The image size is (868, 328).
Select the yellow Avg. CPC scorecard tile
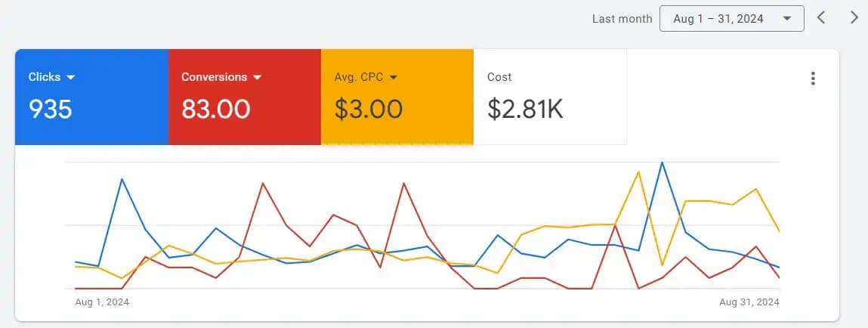397,97
